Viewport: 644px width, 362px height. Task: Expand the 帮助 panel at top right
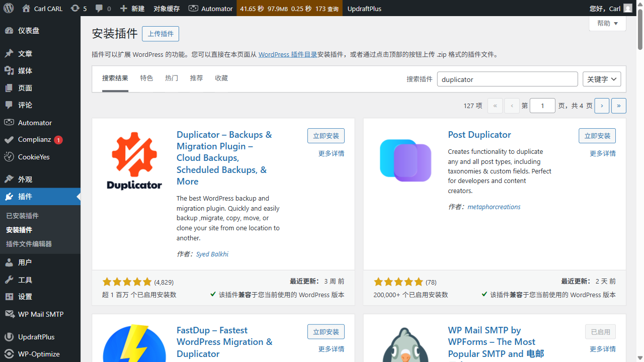click(x=607, y=23)
